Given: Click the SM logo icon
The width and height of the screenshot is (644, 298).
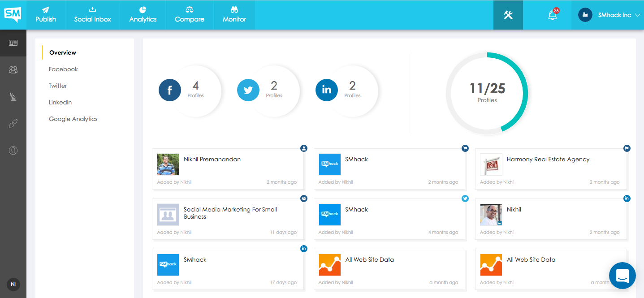Looking at the screenshot, I should [x=13, y=14].
